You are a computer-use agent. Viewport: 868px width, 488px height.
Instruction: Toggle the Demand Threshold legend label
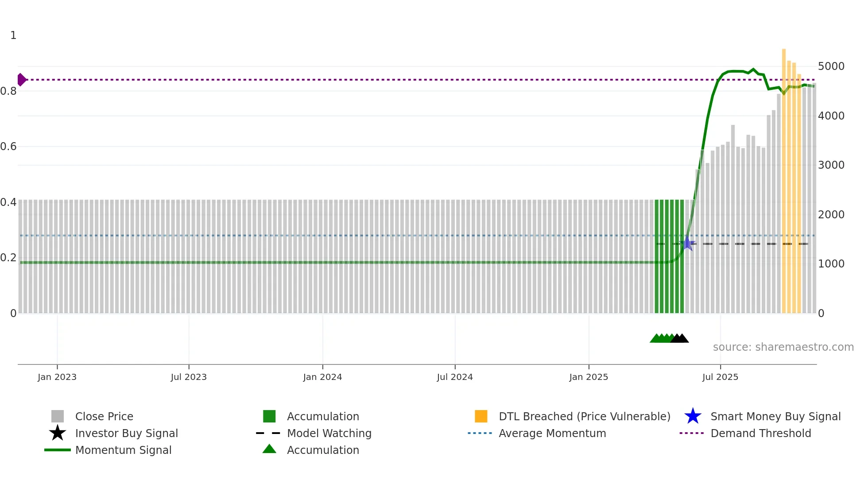pyautogui.click(x=760, y=433)
